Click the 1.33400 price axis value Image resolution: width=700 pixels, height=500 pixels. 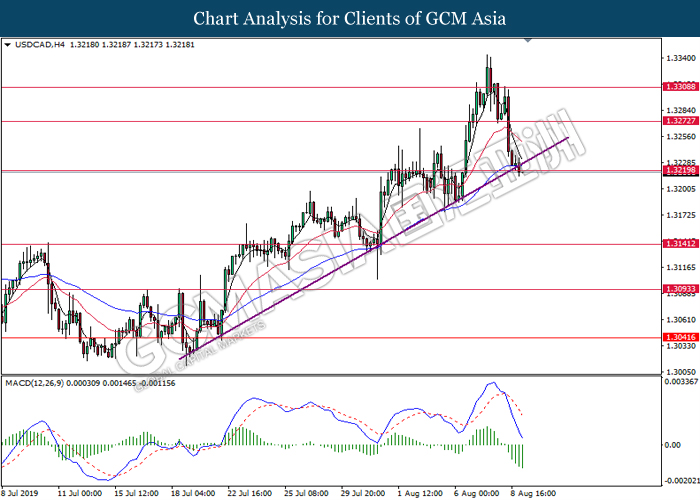[680, 58]
